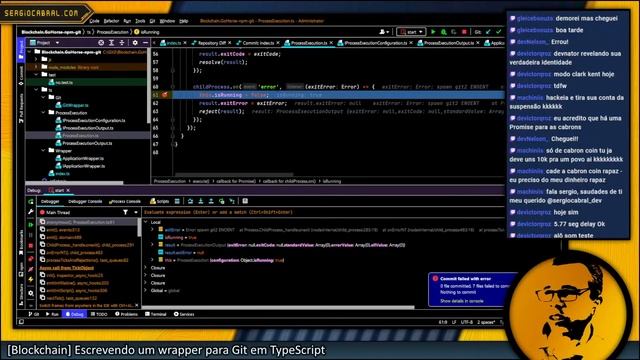Open the TODO tool window tab
This screenshot has height=360, width=640.
coord(99,314)
